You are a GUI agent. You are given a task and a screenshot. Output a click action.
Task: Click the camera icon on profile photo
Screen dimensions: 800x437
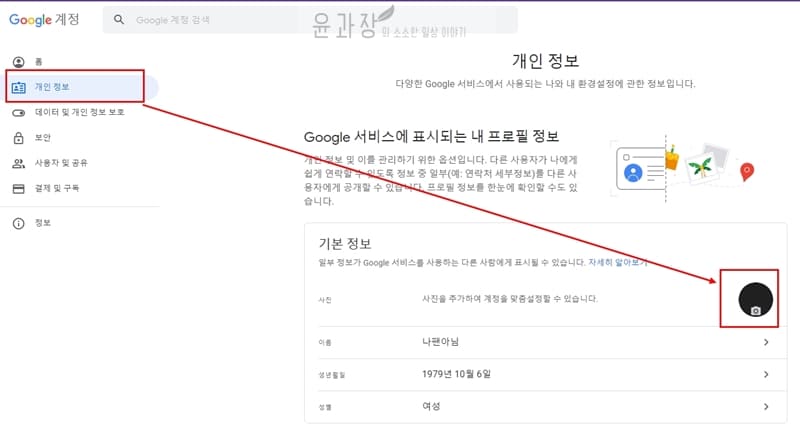[757, 311]
